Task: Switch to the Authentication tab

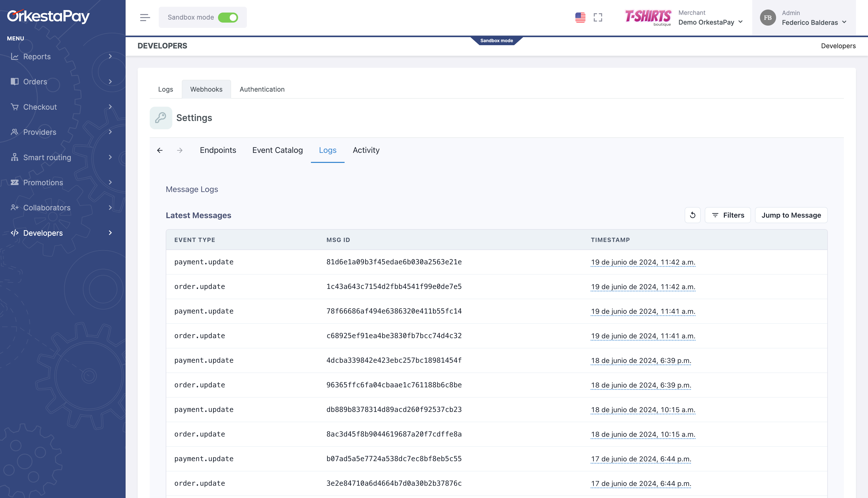Action: pyautogui.click(x=262, y=89)
